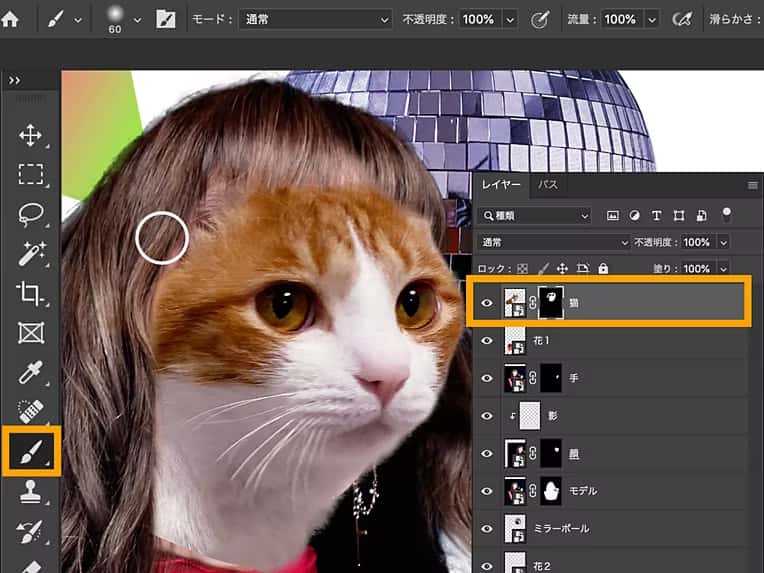Open the layer blend mode 通常 dropdown
Screen dimensions: 764x573
tap(554, 242)
